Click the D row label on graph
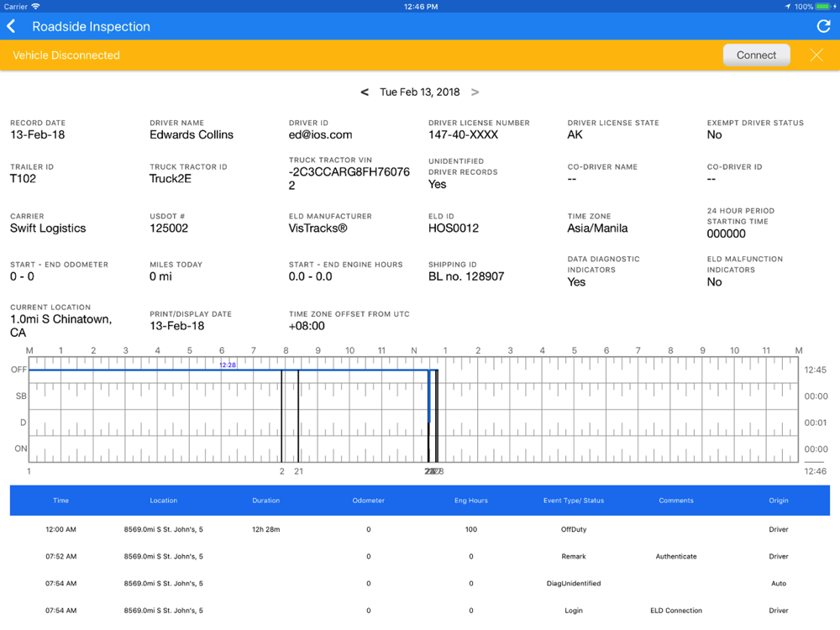The height and width of the screenshot is (630, 840). (x=23, y=423)
